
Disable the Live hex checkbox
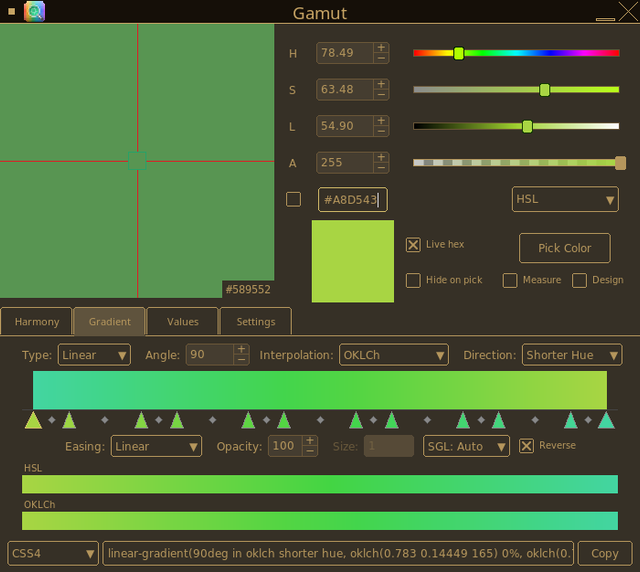pos(413,245)
